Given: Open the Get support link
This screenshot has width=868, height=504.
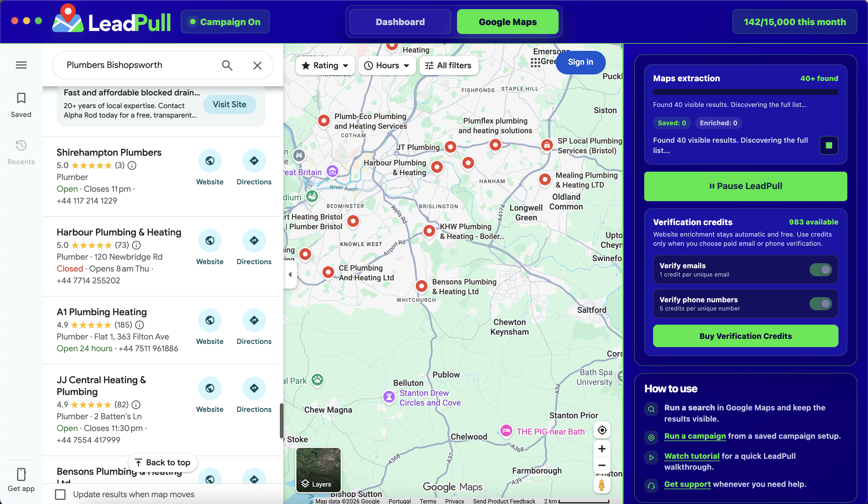Looking at the screenshot, I should point(687,484).
